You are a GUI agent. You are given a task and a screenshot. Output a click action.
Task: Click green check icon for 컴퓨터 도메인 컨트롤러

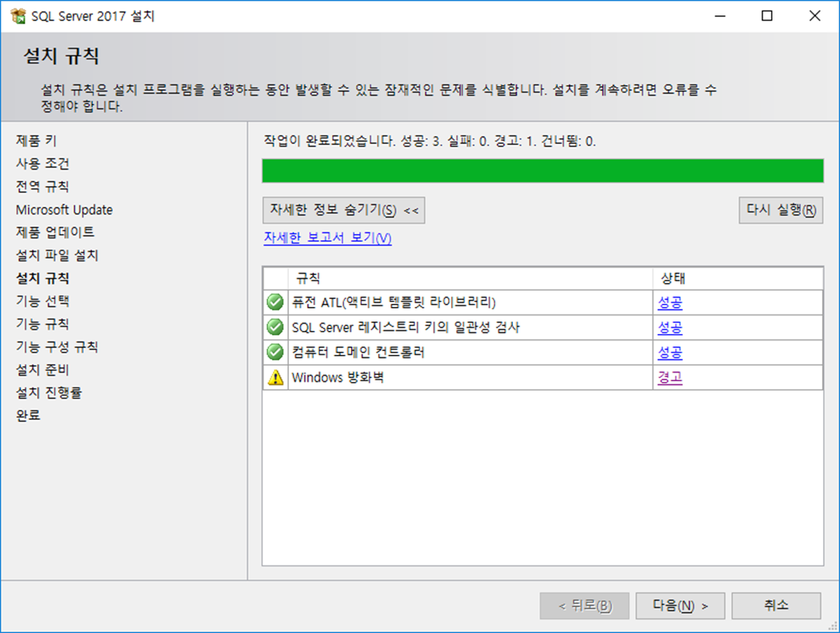pyautogui.click(x=275, y=353)
